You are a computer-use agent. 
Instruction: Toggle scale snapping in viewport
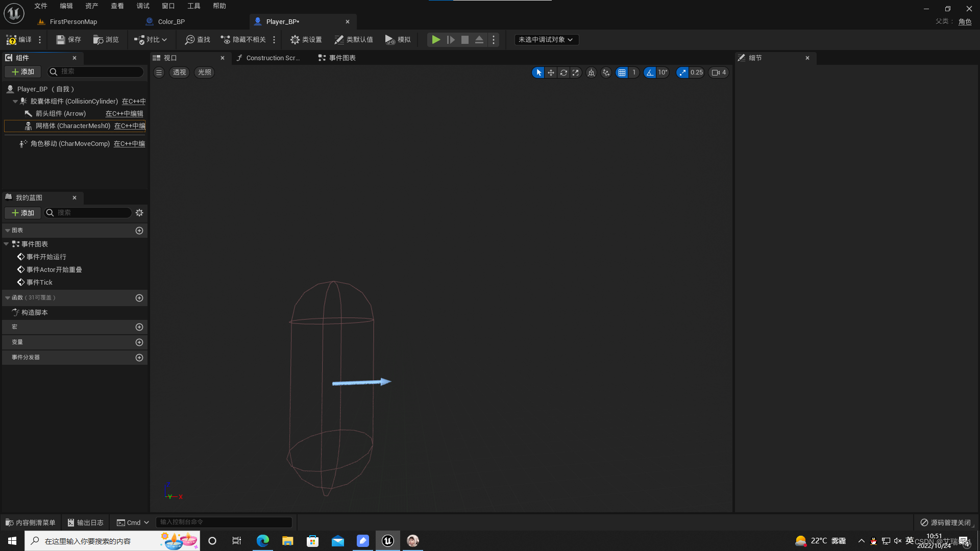pos(682,72)
